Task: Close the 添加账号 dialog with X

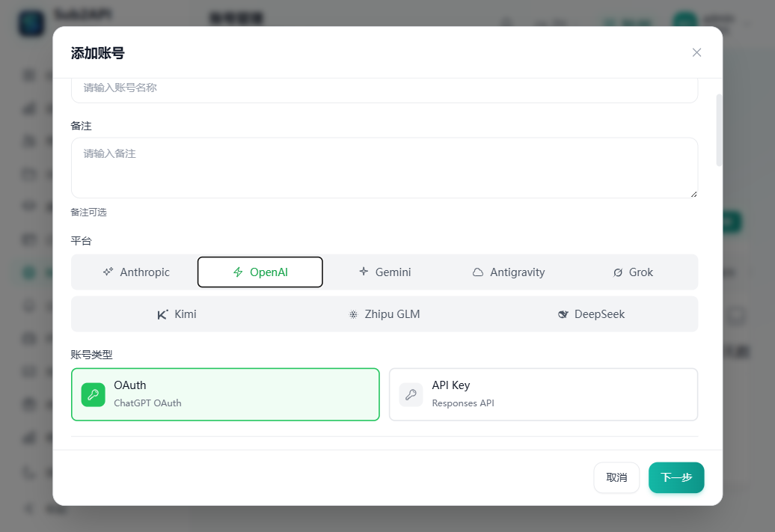Action: pos(696,52)
